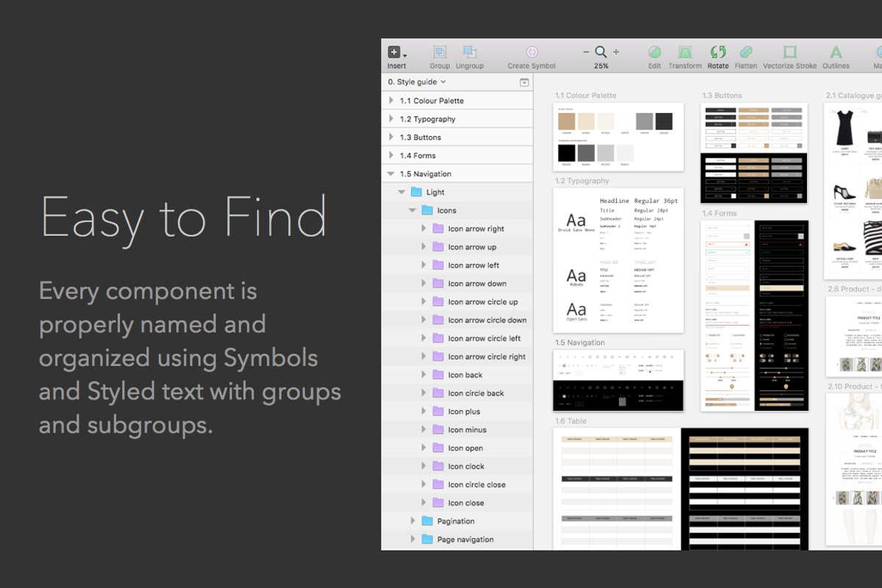Select the Icon close layer
The image size is (882, 588).
tap(457, 503)
